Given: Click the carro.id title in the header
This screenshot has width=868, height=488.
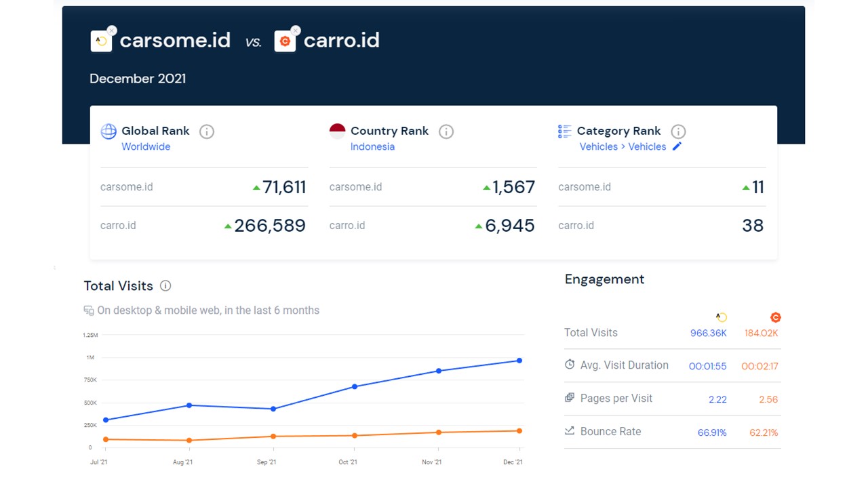Looking at the screenshot, I should tap(341, 40).
